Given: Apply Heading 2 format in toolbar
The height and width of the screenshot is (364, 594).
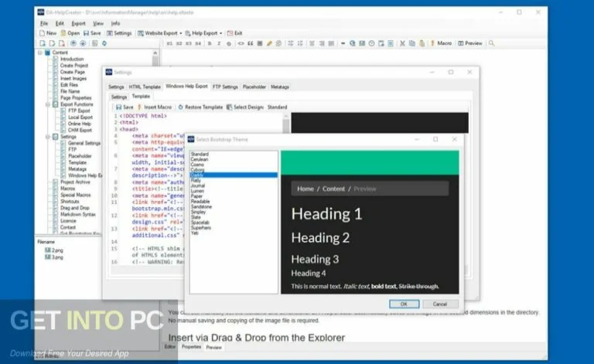Looking at the screenshot, I should click(x=179, y=43).
